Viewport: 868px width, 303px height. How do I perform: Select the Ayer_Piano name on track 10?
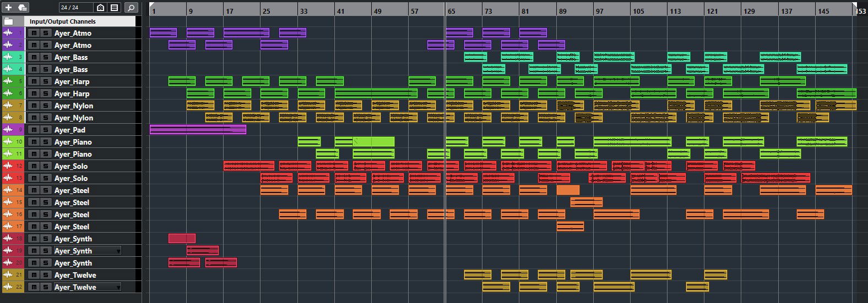(73, 142)
